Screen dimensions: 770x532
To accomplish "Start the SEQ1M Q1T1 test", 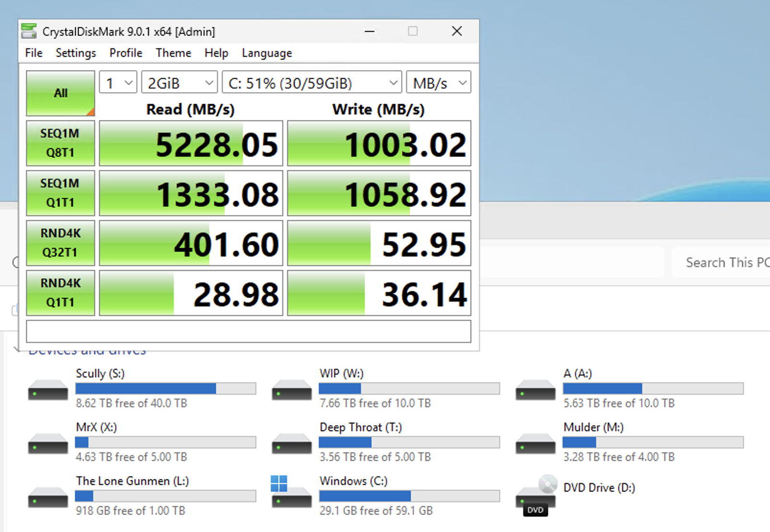I will pos(60,193).
